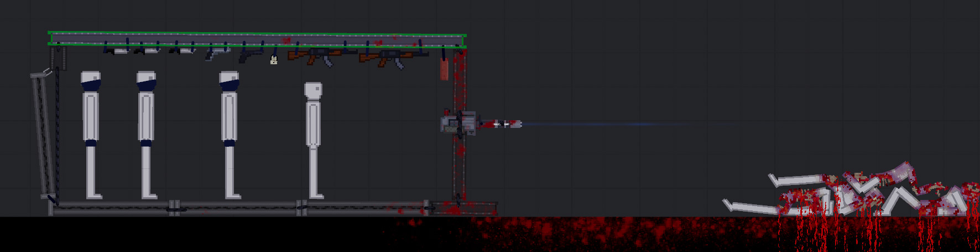Click the third masked human's torso
The image size is (980, 252).
click(x=229, y=116)
